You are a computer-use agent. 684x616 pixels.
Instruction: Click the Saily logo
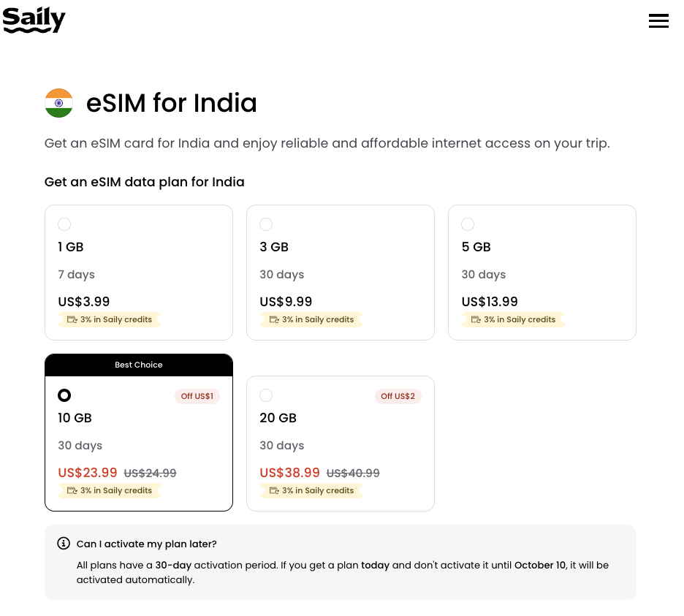(x=34, y=20)
